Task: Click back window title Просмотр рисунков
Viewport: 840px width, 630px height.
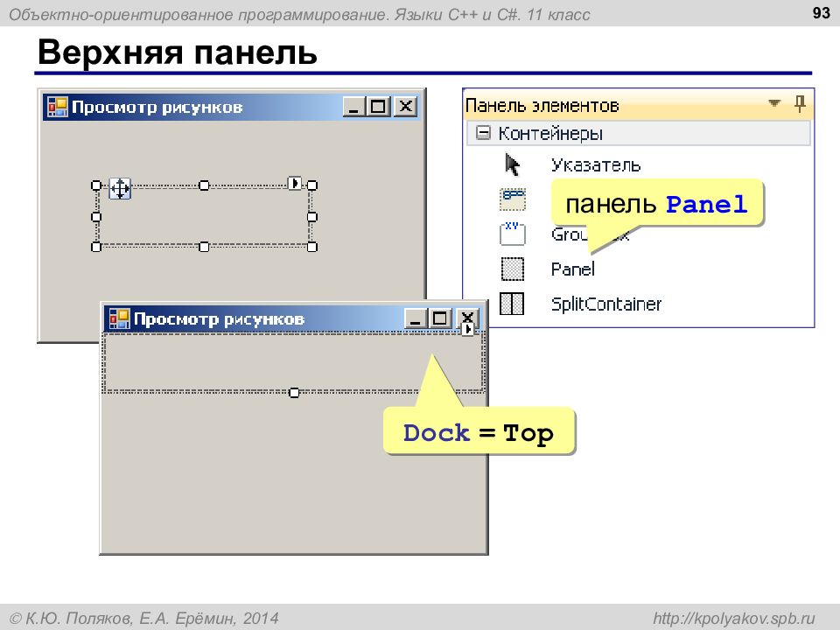Action: (x=157, y=107)
